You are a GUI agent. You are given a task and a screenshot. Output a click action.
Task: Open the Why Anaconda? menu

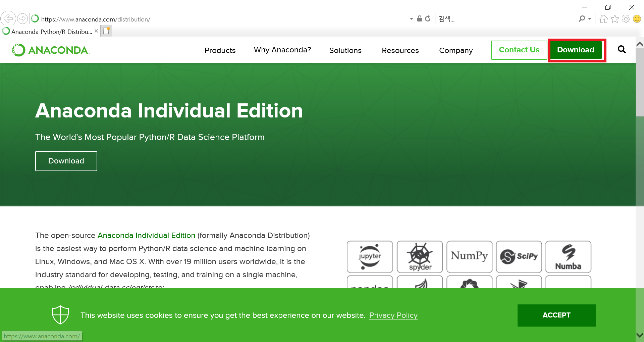click(282, 50)
